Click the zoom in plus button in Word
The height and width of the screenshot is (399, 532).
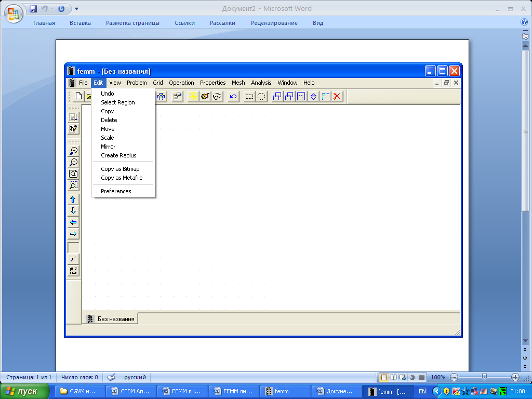coord(515,377)
